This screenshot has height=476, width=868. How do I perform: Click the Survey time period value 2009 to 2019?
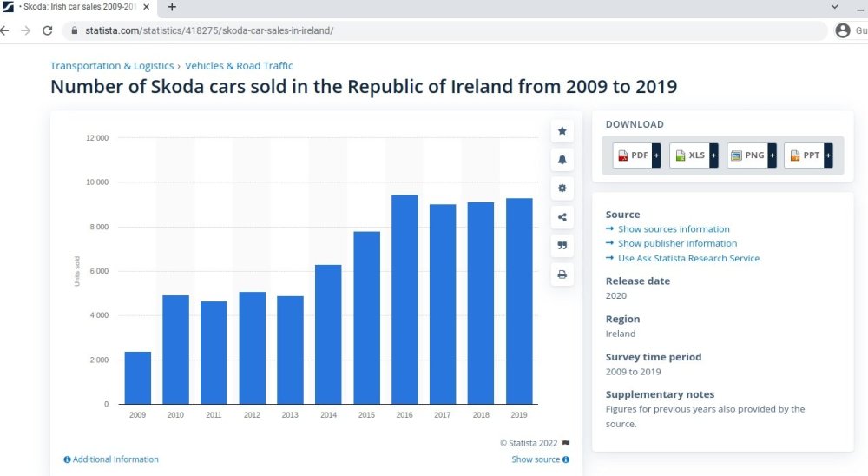pos(634,372)
